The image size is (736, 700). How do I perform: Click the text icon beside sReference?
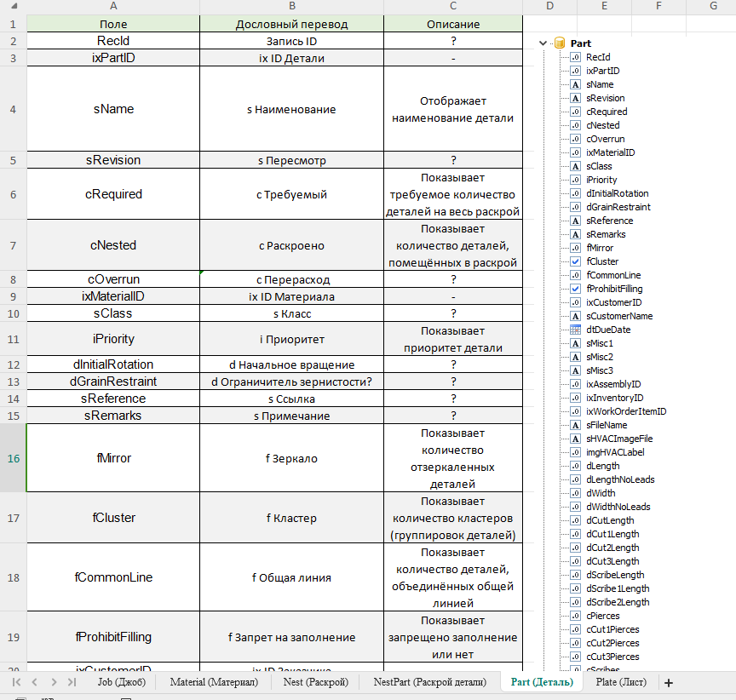pos(576,221)
